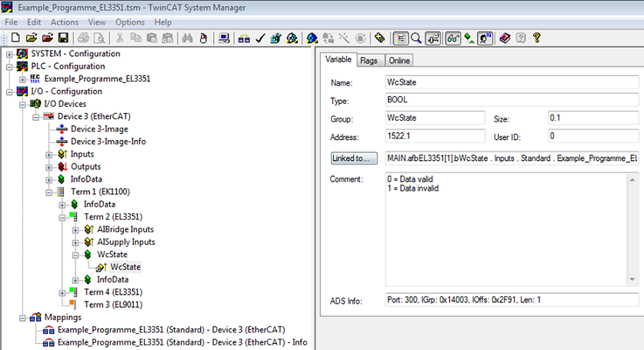Toggle the Online Data display button
The height and width of the screenshot is (350, 644).
(433, 38)
